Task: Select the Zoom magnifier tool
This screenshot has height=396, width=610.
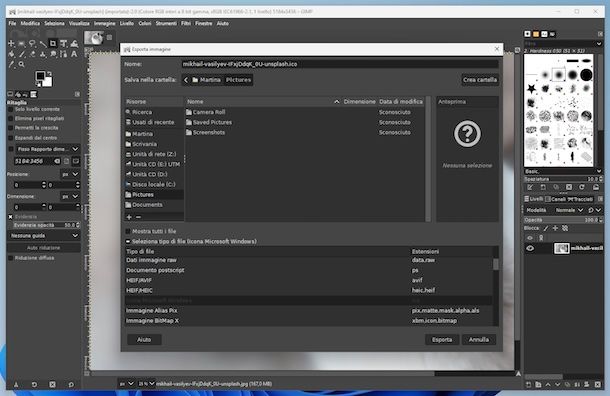Action: coord(22,65)
